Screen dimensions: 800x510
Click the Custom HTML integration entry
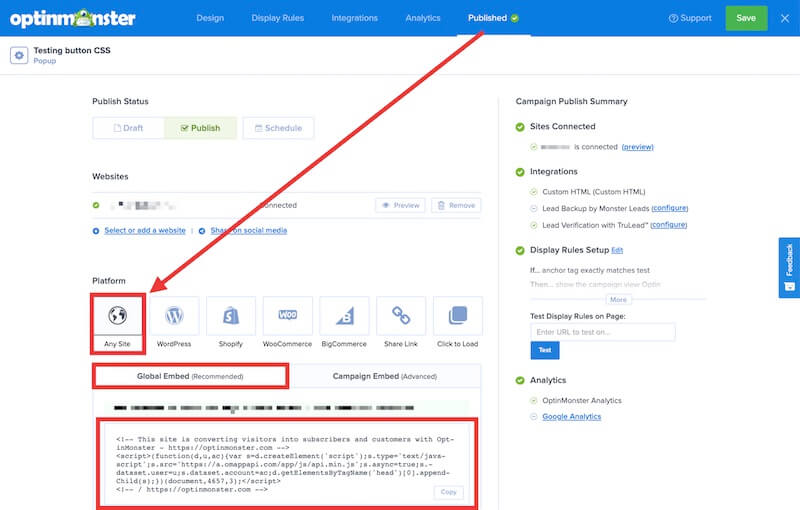[593, 192]
